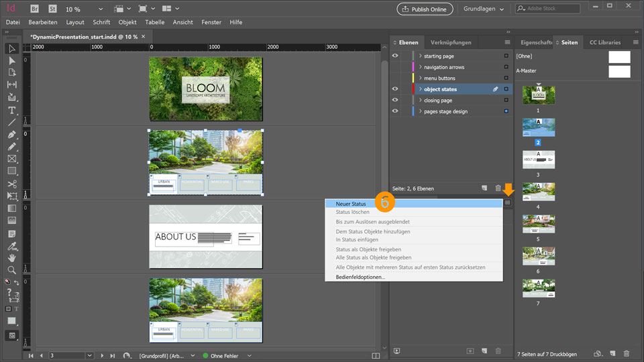Select the Direct Selection tool
This screenshot has width=644, height=362.
point(12,60)
